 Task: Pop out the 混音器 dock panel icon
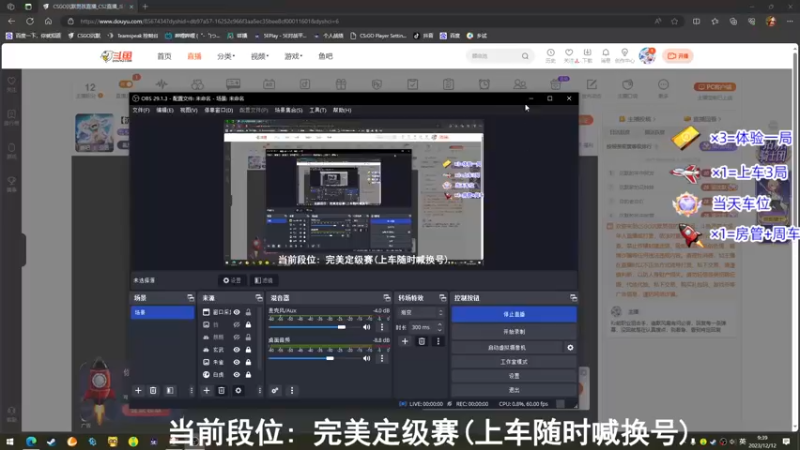387,298
